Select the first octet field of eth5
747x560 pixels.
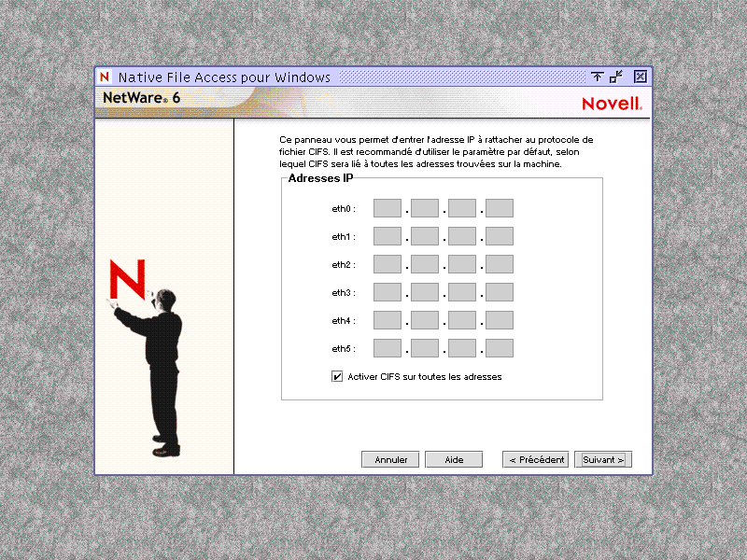pyautogui.click(x=388, y=348)
